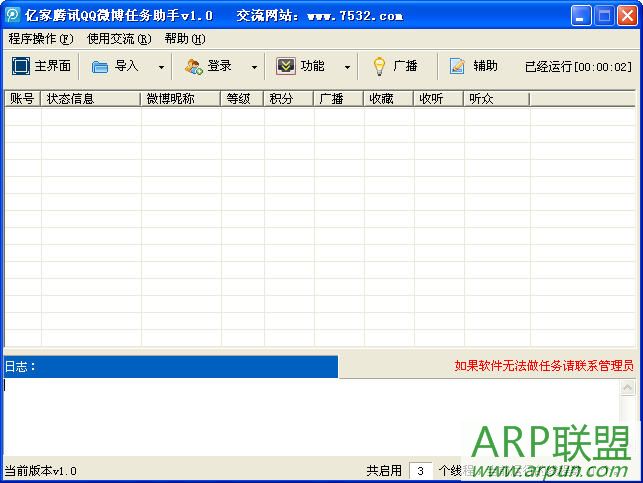This screenshot has width=643, height=483.
Task: Expand the 功能 dropdown arrow
Action: coord(347,67)
